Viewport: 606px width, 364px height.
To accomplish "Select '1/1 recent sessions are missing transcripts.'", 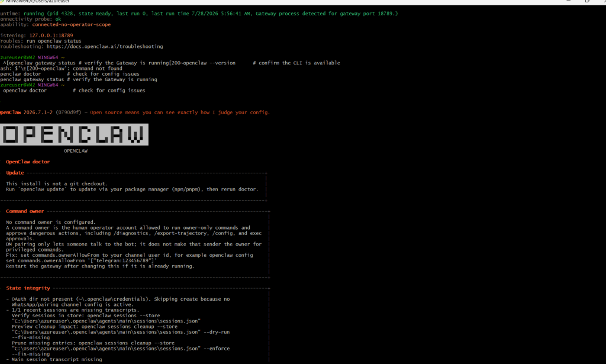I will (75, 310).
